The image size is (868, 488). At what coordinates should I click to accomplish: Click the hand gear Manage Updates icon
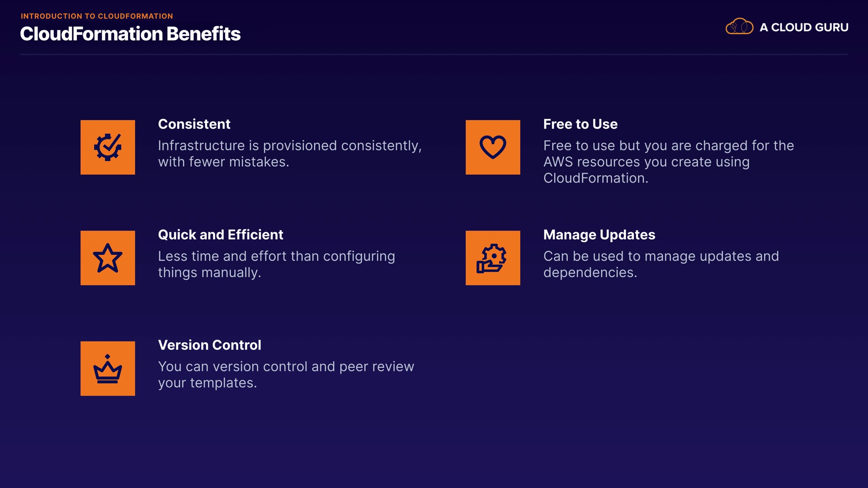(x=493, y=258)
